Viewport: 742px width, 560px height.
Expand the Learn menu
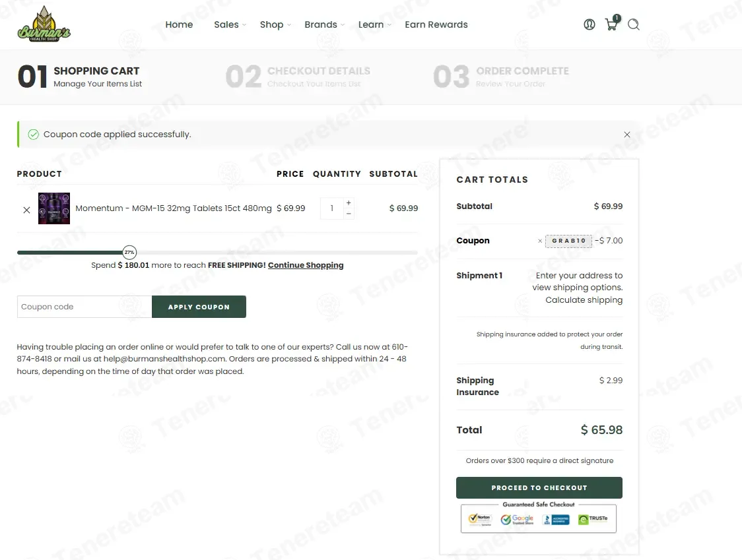(x=375, y=24)
